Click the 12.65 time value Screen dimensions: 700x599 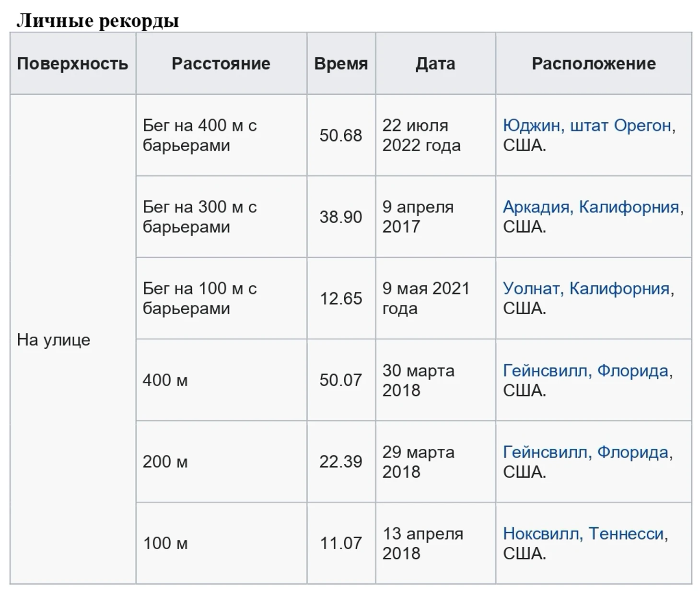coord(341,299)
